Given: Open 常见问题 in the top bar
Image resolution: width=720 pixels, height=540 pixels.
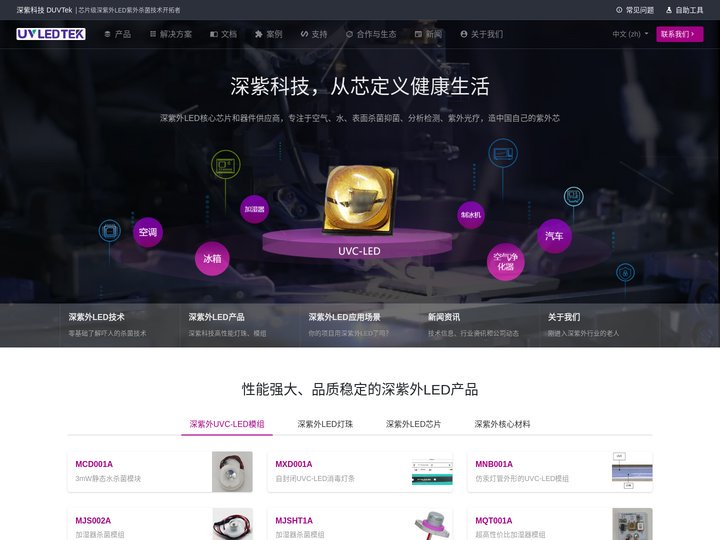Looking at the screenshot, I should click(635, 10).
